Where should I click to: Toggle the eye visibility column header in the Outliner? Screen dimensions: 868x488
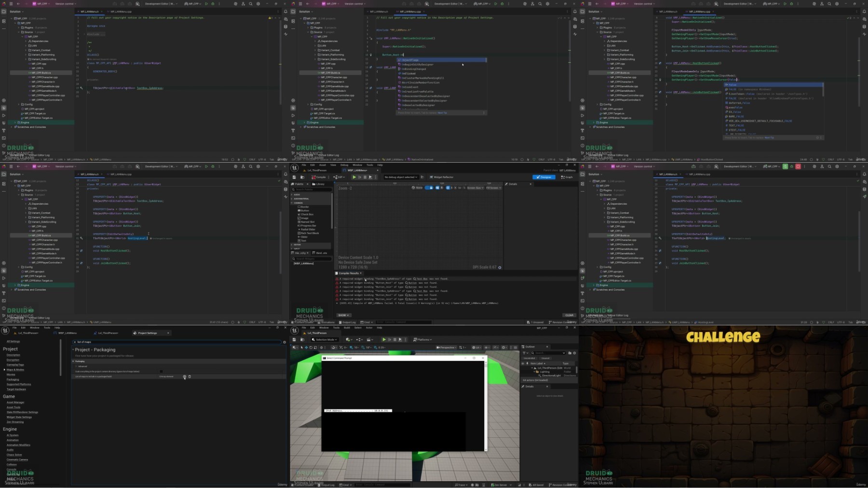pos(523,363)
